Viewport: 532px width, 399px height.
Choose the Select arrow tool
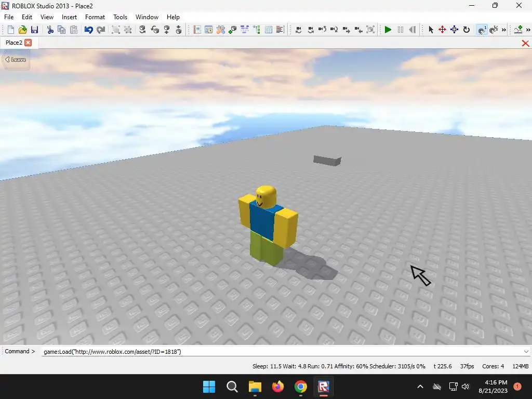[431, 30]
